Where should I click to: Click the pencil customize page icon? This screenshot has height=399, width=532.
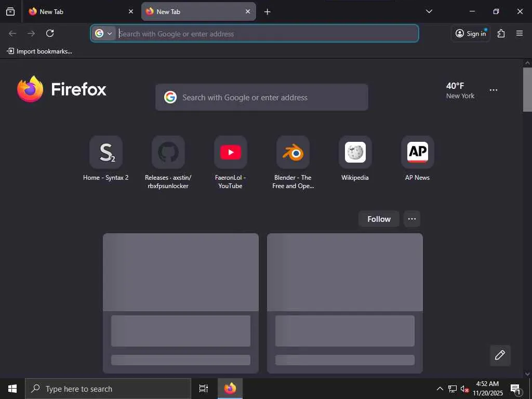(x=500, y=355)
